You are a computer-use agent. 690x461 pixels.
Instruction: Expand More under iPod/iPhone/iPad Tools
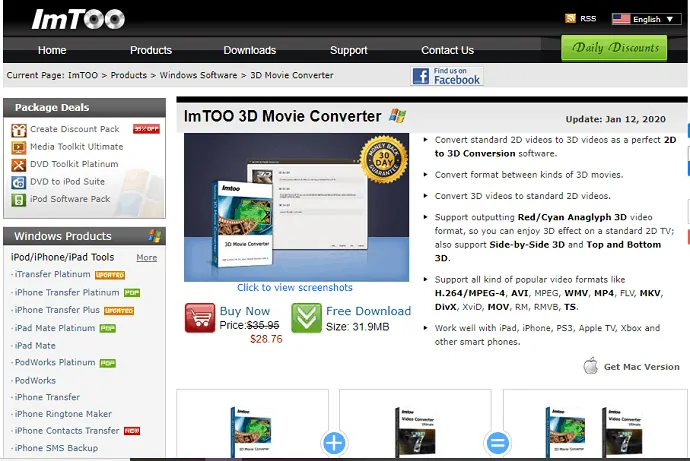tap(146, 257)
